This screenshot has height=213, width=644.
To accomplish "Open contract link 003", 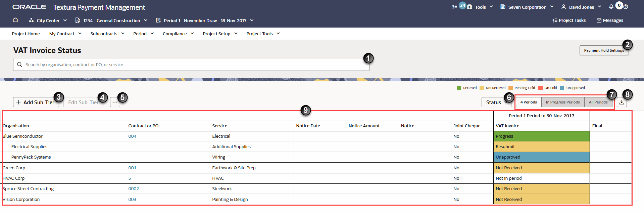I will [x=132, y=199].
